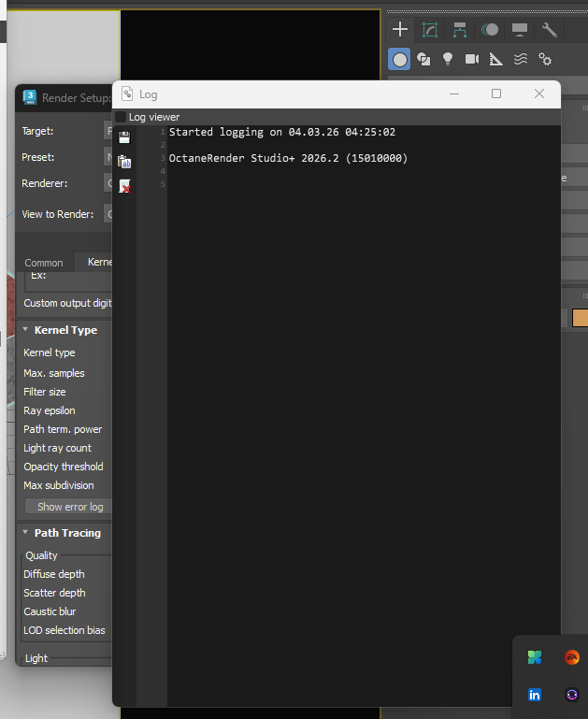This screenshot has height=719, width=588.
Task: Collapse the Path Tracing rollout
Action: tap(25, 532)
